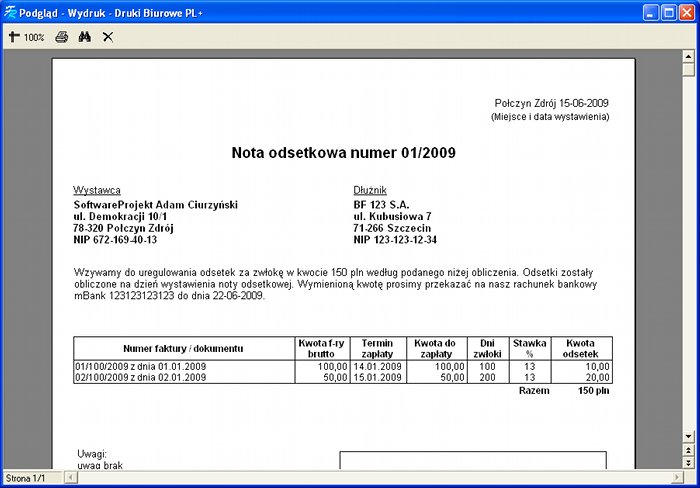Click days overdue '200' cell

click(488, 378)
